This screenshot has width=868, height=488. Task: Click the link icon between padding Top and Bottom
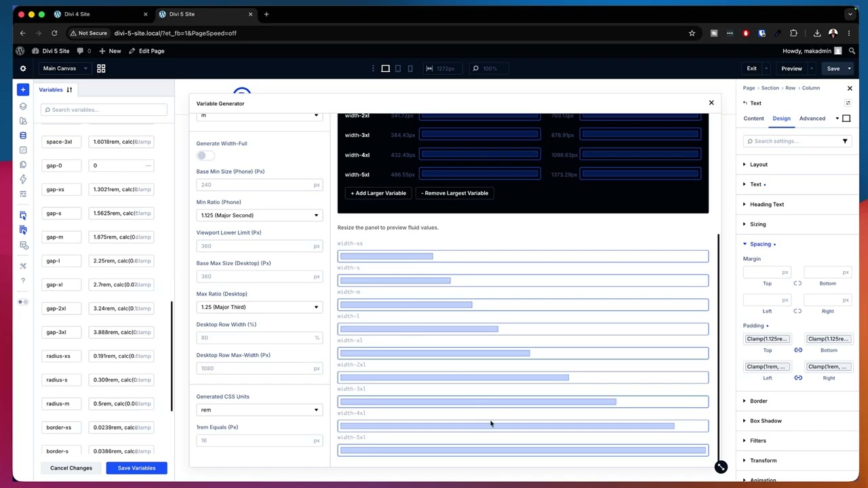[x=798, y=350]
